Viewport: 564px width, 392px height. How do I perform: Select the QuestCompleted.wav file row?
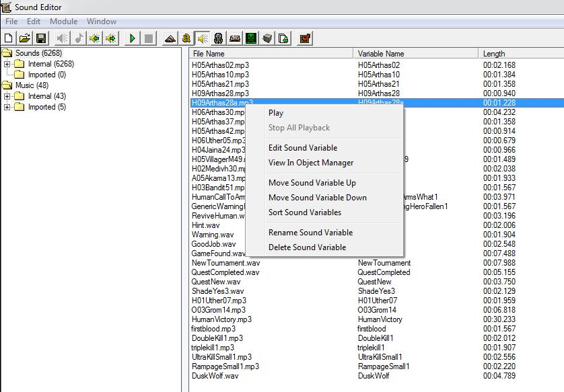tap(377, 272)
